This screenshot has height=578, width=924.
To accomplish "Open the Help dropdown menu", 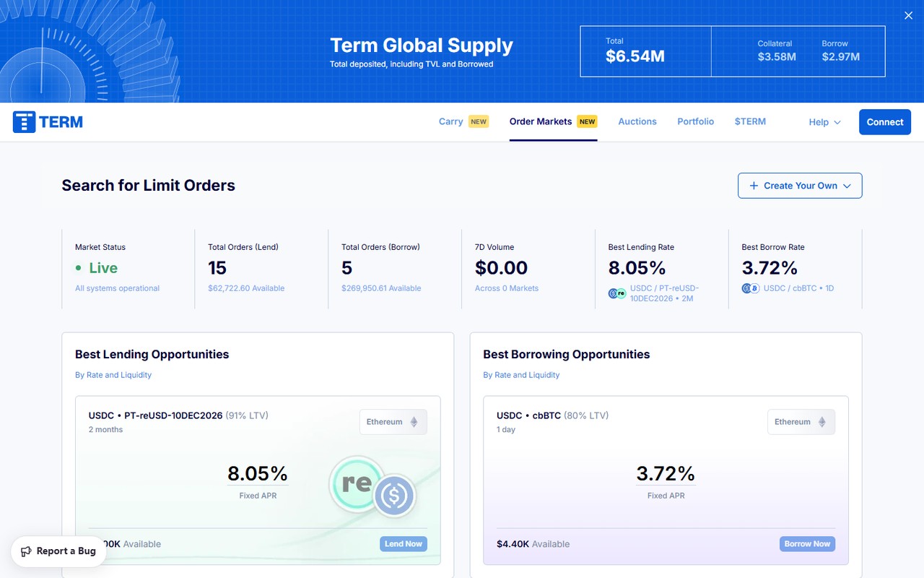I will click(x=824, y=122).
